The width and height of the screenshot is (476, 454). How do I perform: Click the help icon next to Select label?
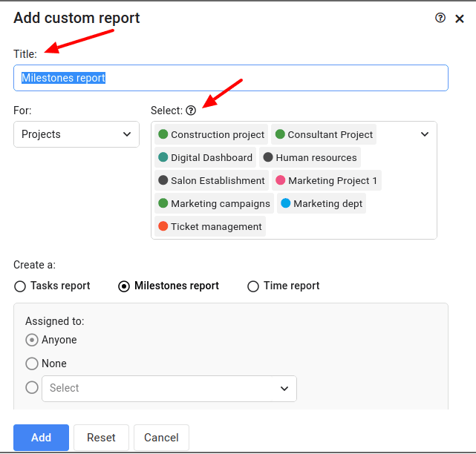click(191, 111)
